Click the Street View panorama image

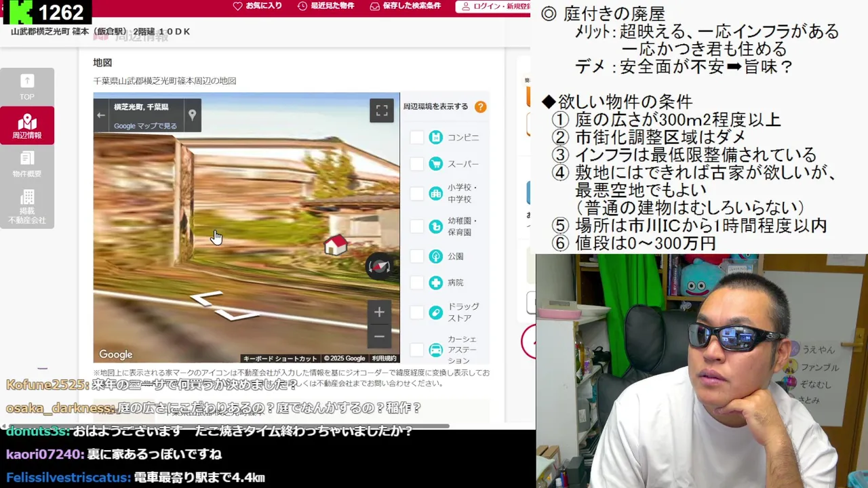[247, 228]
